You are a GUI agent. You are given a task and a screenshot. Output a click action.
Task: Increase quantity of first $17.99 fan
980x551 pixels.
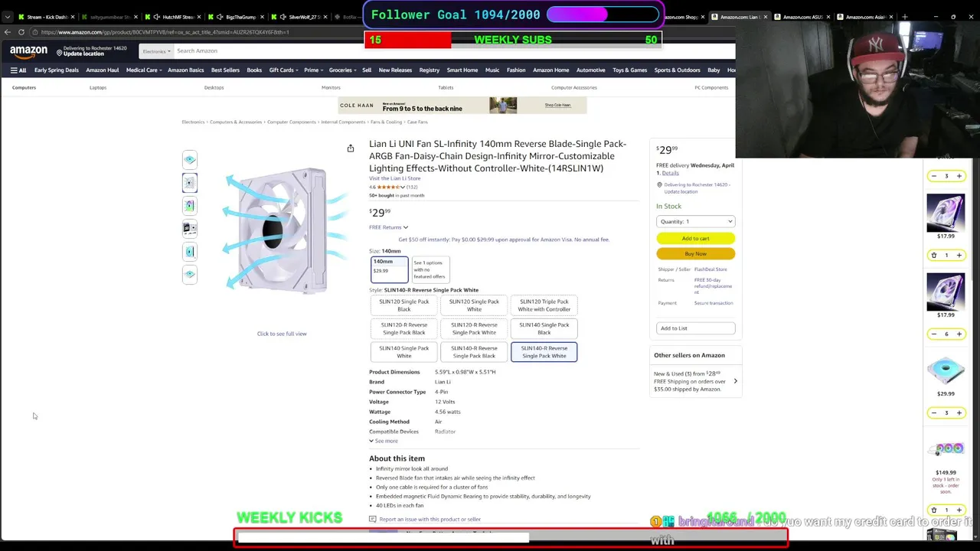tap(959, 255)
